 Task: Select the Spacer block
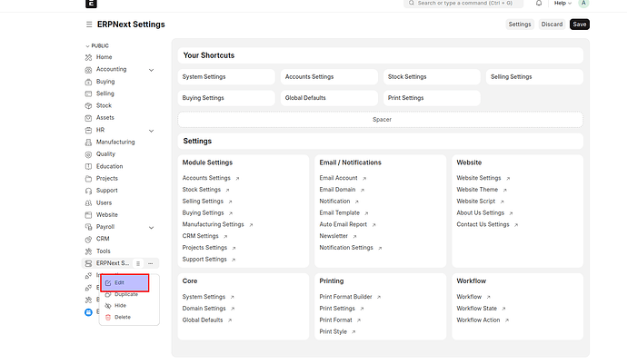(x=381, y=120)
